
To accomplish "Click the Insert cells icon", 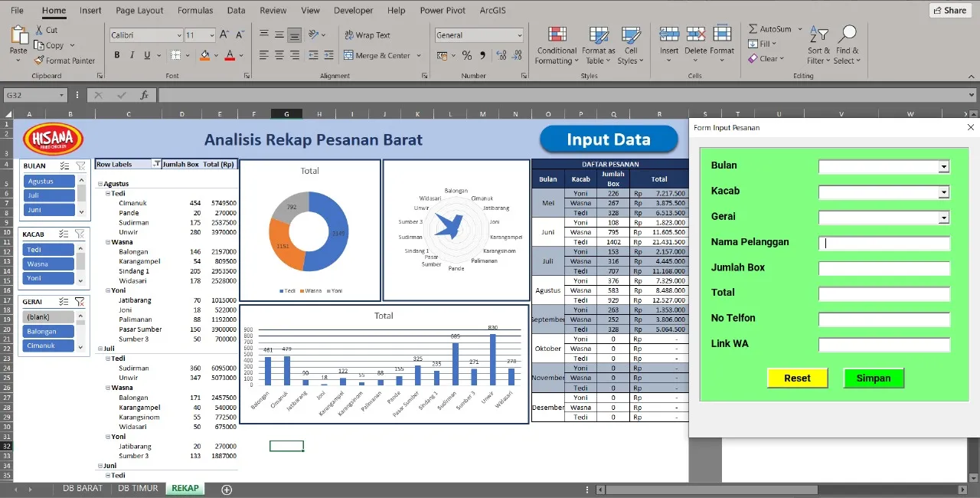I will pyautogui.click(x=669, y=35).
